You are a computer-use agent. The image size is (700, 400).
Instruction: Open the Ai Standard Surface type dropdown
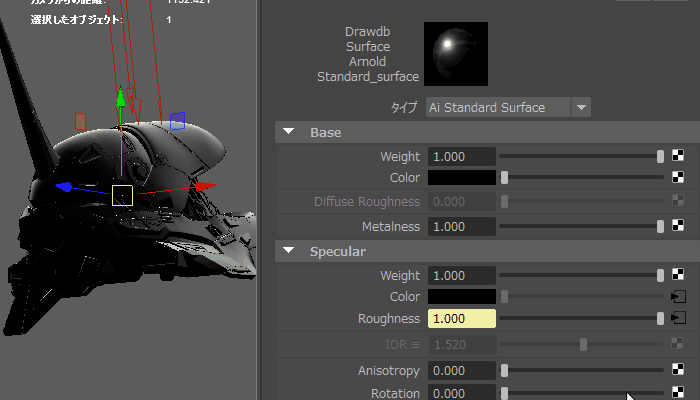tap(581, 107)
